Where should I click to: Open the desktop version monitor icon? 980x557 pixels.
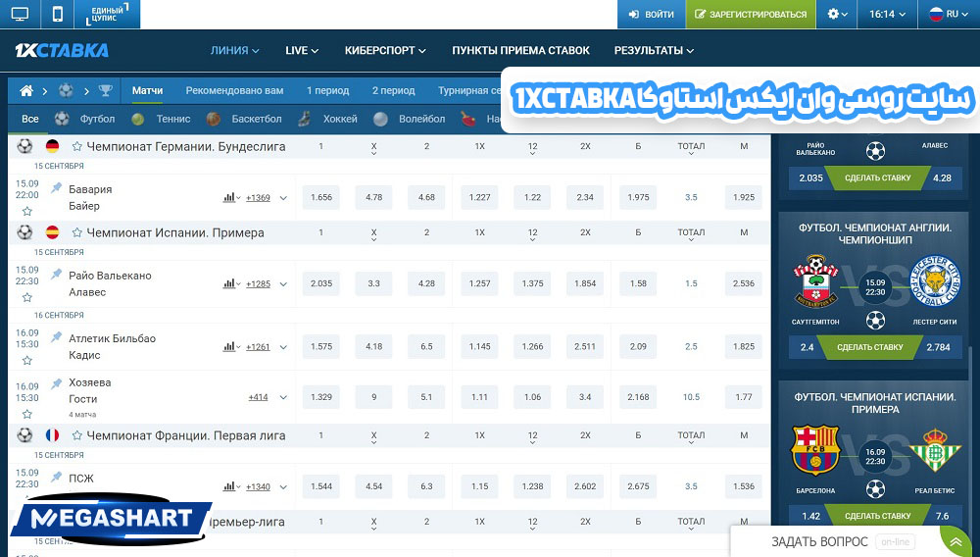[20, 14]
